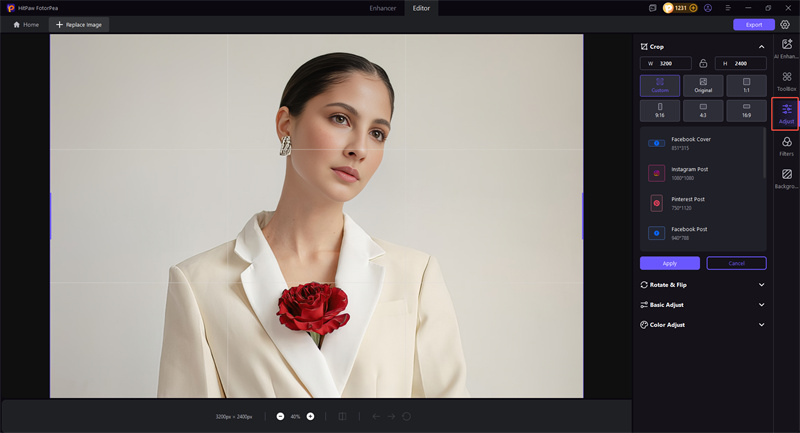800x433 pixels.
Task: Click the Crop section icon
Action: [x=644, y=46]
